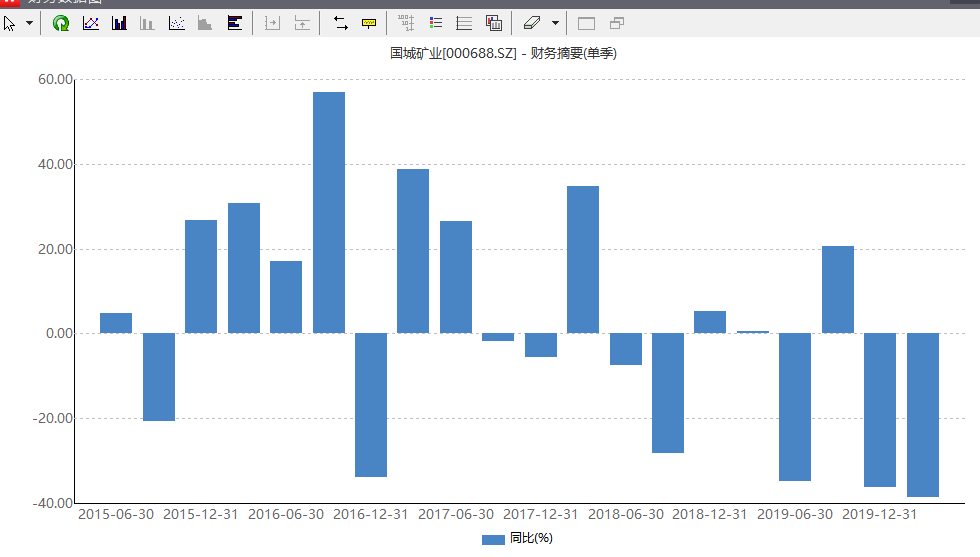Click the chart title 国城矿业[000688.SZ]
The height and width of the screenshot is (557, 980).
[453, 53]
